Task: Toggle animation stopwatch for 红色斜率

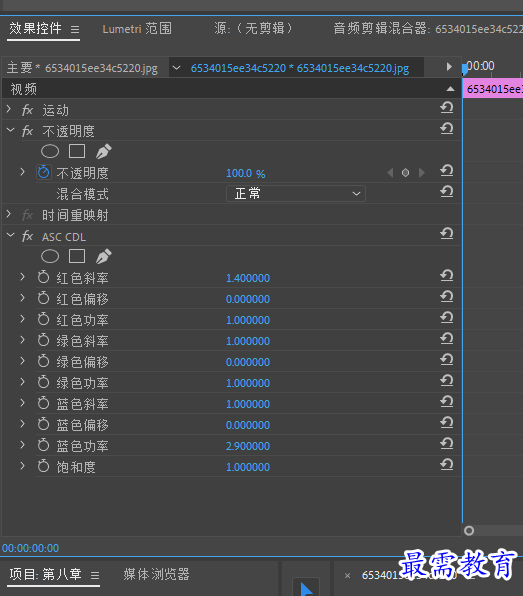Action: pos(44,277)
